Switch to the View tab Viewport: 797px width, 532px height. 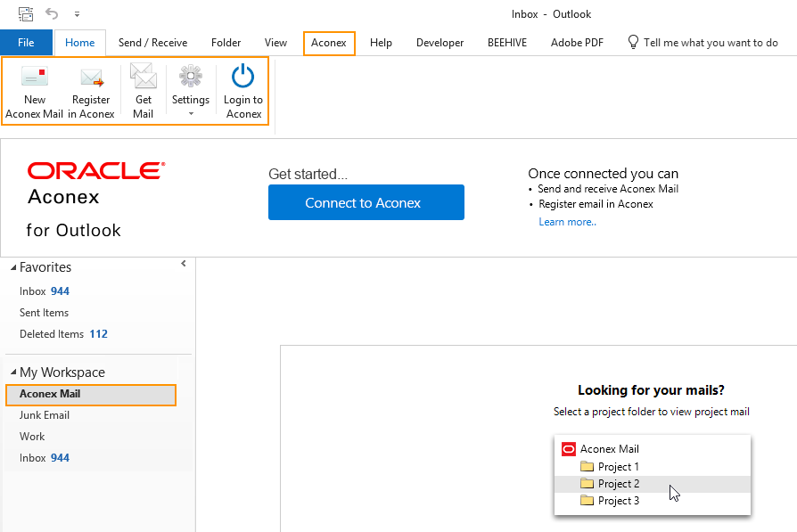point(276,43)
